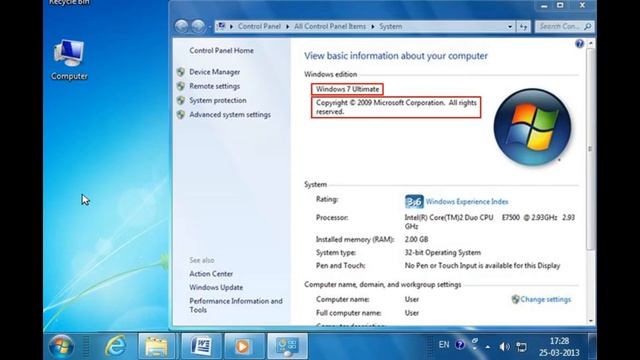The image size is (640, 360).
Task: Click the address bar control panel icon
Action: [x=221, y=26]
